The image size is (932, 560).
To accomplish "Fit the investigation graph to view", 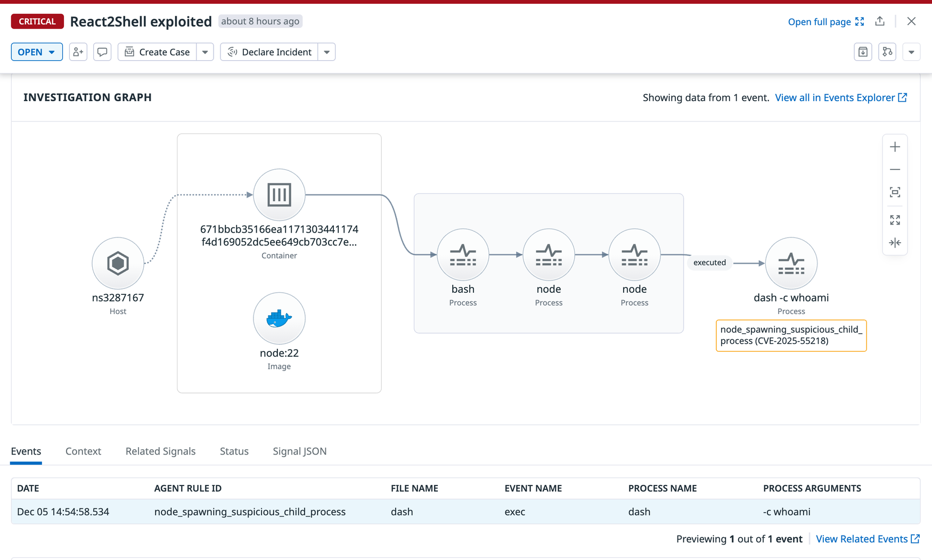I will point(895,192).
